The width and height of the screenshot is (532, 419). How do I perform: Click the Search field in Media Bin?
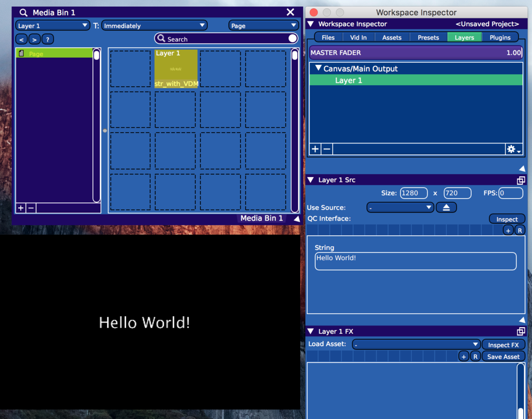(x=227, y=38)
